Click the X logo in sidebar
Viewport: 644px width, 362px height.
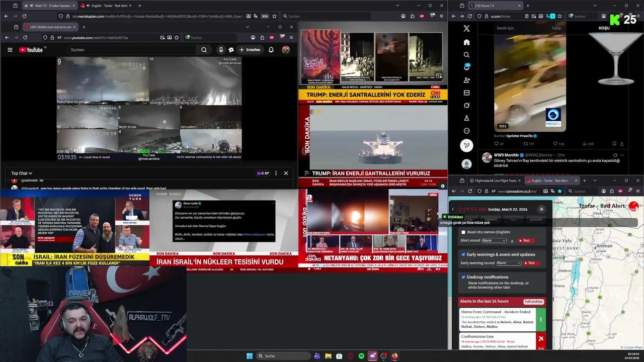click(x=466, y=29)
